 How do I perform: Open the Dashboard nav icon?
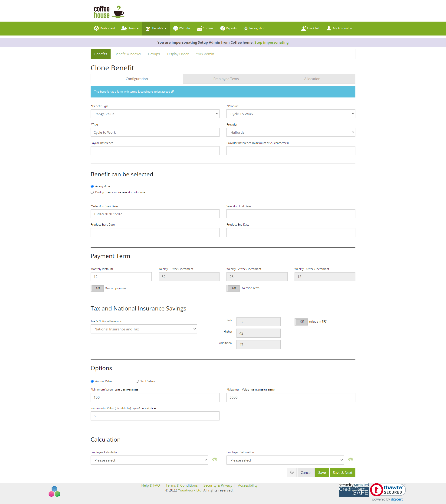tap(96, 28)
